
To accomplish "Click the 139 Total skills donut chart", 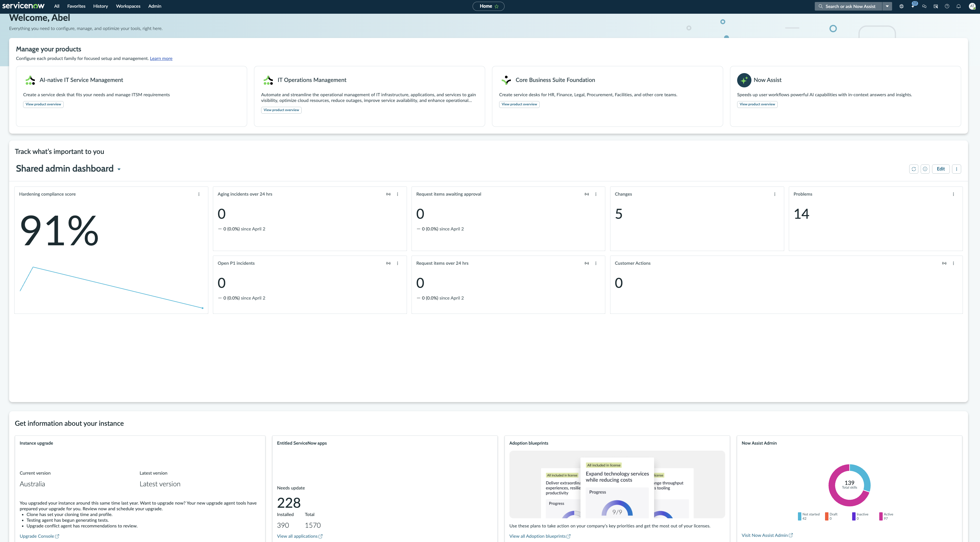I will (849, 485).
